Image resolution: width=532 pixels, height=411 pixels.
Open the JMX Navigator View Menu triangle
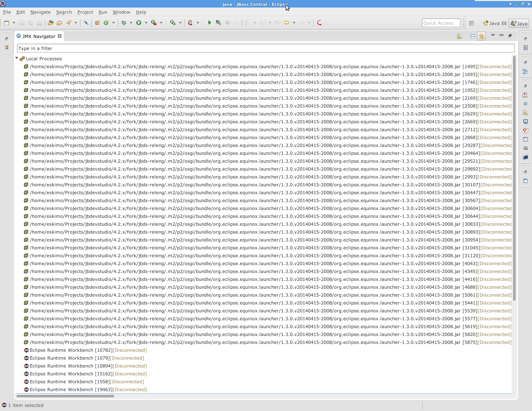coord(493,35)
